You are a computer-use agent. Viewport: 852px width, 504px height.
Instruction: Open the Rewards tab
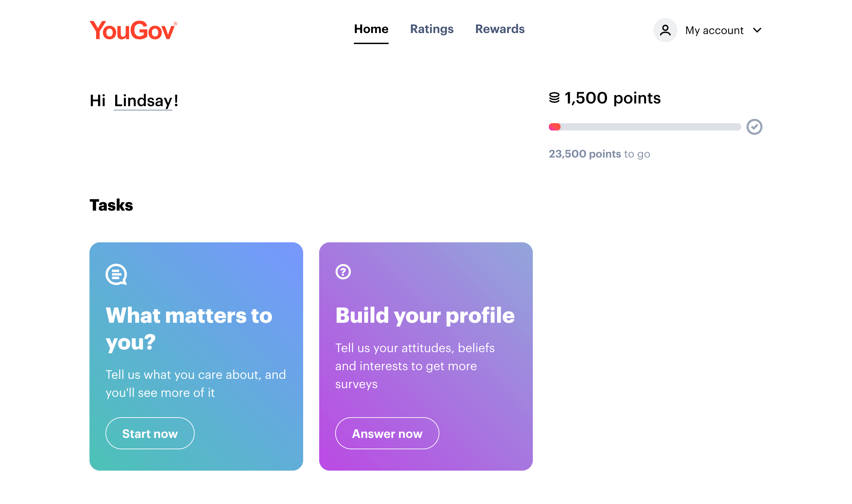point(500,29)
